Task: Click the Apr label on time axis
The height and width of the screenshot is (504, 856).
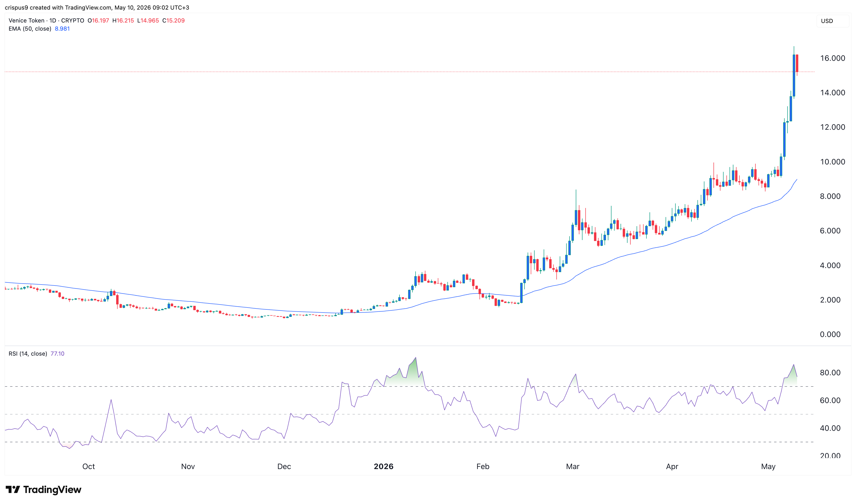Action: coord(672,466)
